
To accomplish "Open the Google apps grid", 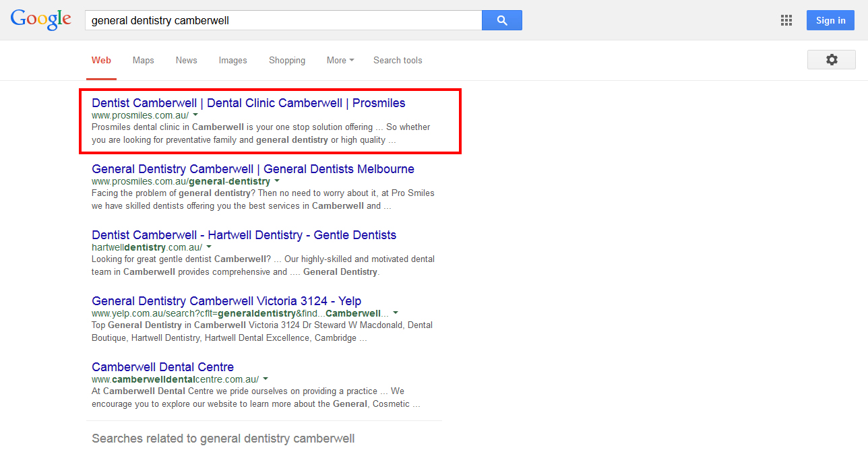I will (786, 20).
